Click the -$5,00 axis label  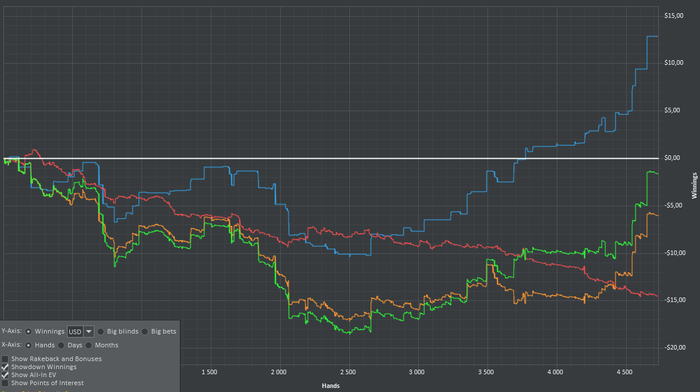(x=672, y=205)
